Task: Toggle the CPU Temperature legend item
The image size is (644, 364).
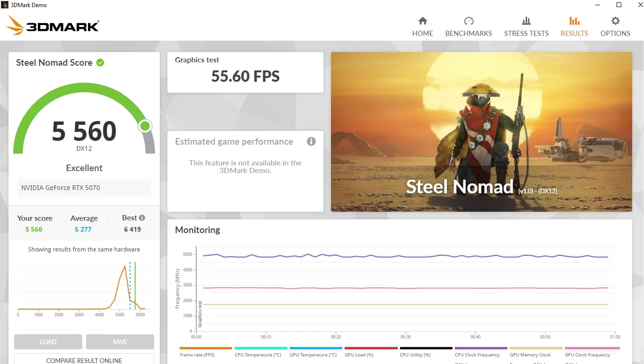Action: point(261,352)
